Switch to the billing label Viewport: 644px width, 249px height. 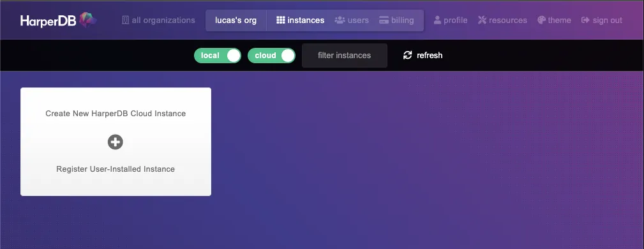click(403, 20)
